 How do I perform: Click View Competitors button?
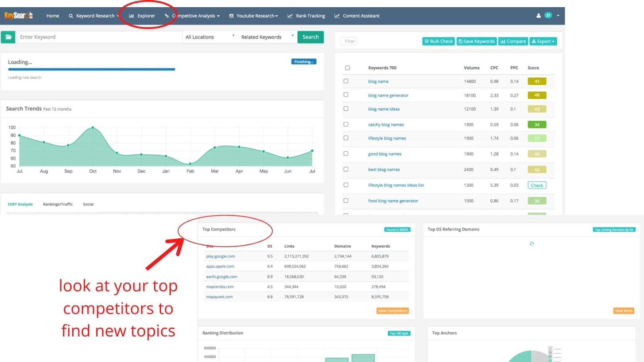393,311
